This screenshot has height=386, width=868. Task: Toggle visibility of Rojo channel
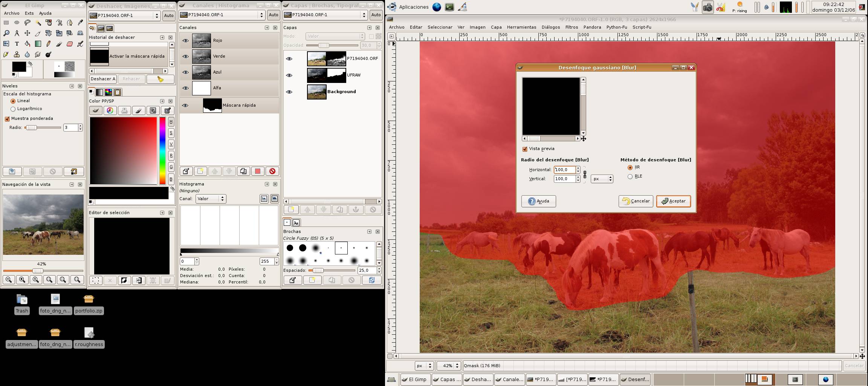tap(185, 40)
